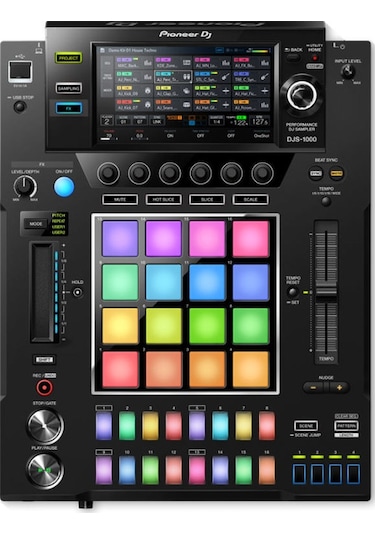This screenshot has width=375, height=535.
Task: Toggle step key 9
Action: [104, 470]
